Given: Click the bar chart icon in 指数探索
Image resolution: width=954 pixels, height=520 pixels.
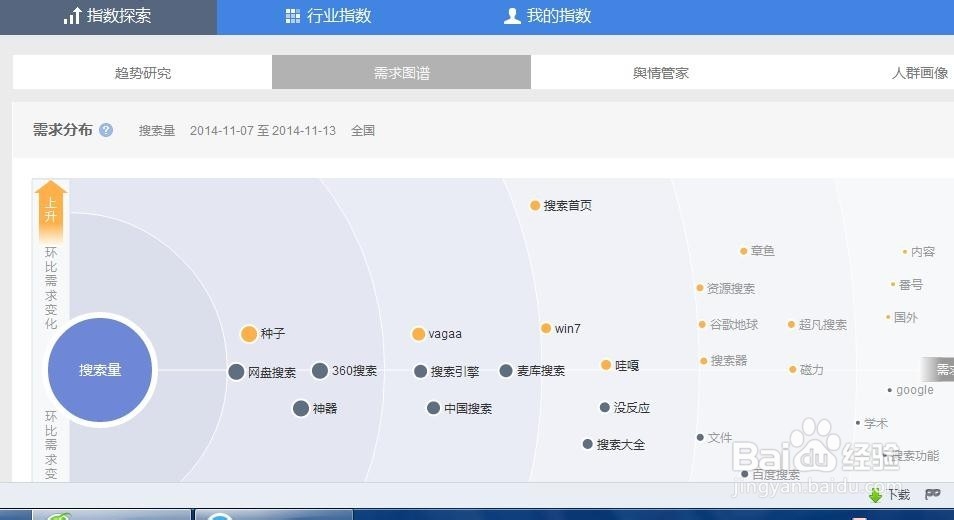Looking at the screenshot, I should coord(72,16).
